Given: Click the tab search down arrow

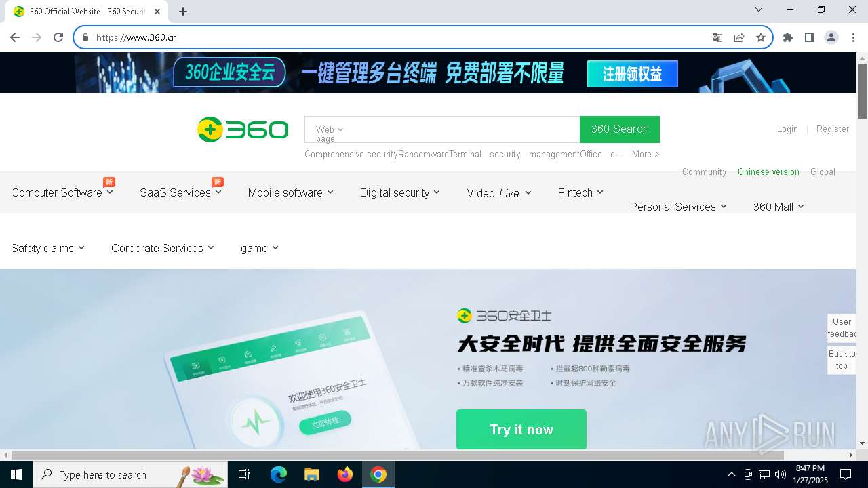Looking at the screenshot, I should pyautogui.click(x=759, y=9).
